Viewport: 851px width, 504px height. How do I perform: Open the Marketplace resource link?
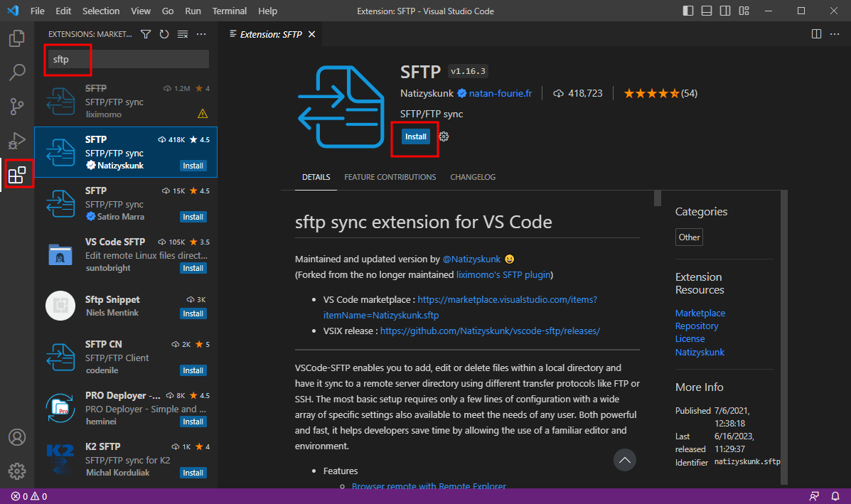[x=700, y=313]
